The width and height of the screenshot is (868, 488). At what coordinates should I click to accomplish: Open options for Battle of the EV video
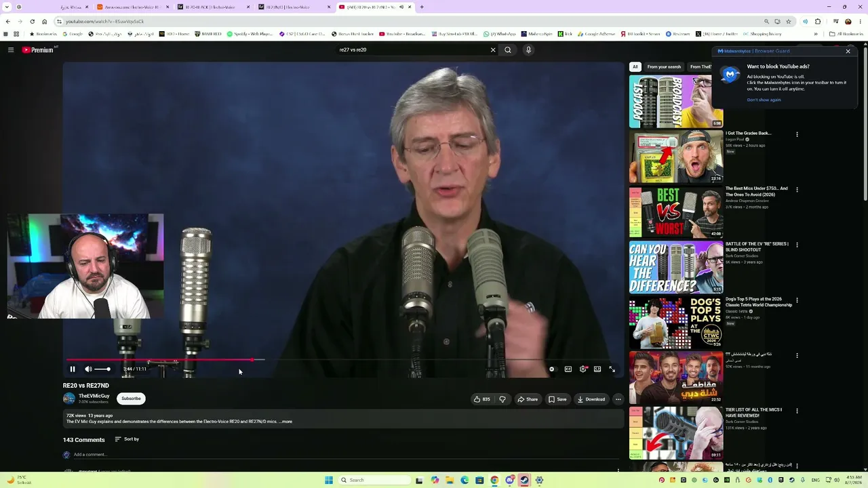(x=797, y=245)
